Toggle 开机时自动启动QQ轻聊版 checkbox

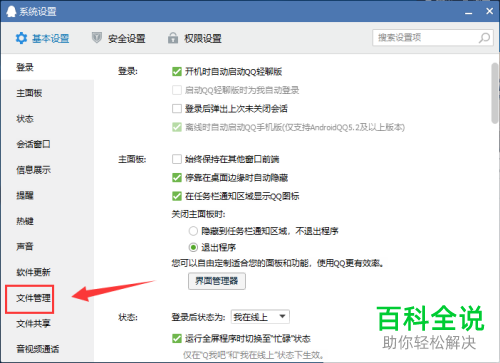tap(177, 72)
